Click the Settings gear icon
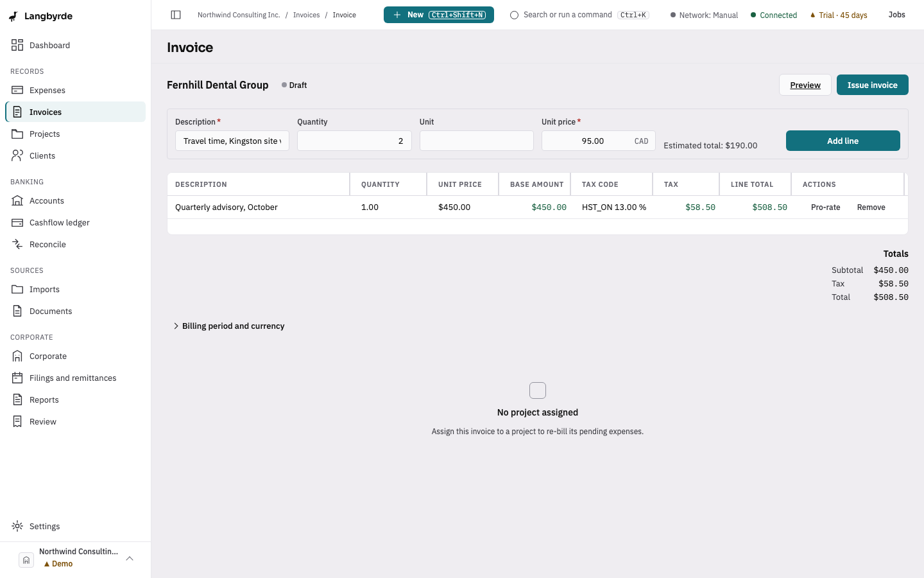The height and width of the screenshot is (578, 924). (17, 526)
